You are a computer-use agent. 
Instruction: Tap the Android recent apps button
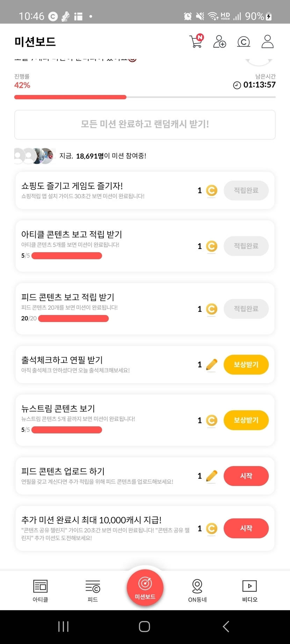click(x=63, y=627)
